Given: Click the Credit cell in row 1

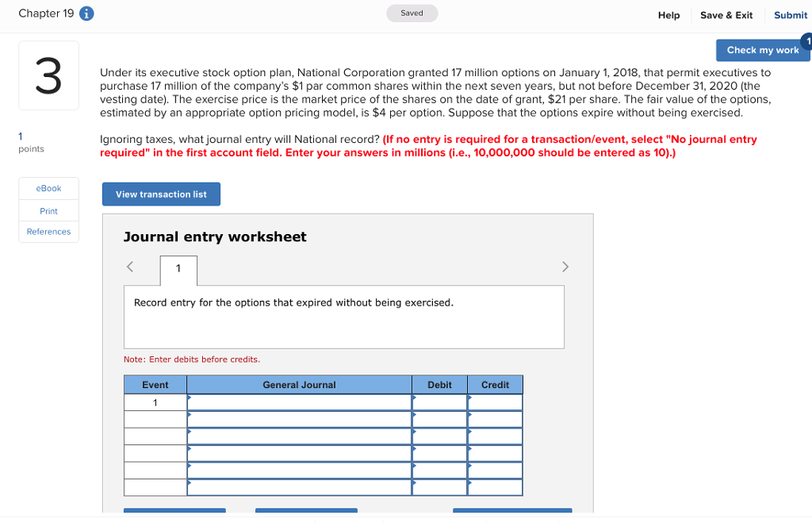Looking at the screenshot, I should (x=495, y=402).
